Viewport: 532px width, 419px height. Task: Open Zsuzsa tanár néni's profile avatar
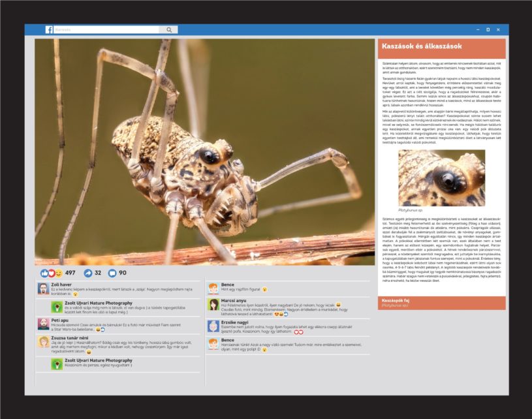(43, 342)
